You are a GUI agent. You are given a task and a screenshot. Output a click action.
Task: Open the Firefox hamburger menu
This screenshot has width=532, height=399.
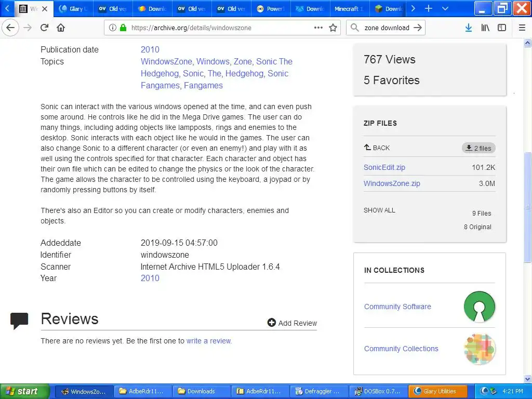tap(522, 28)
